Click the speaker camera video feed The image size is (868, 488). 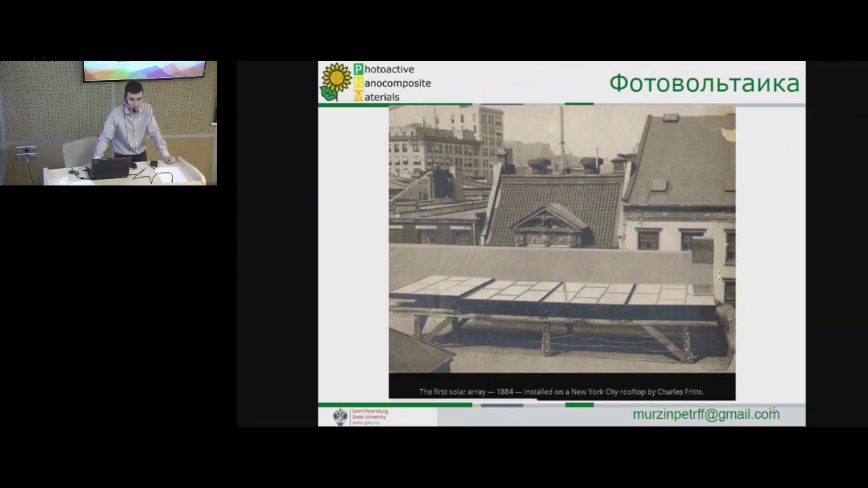click(108, 123)
